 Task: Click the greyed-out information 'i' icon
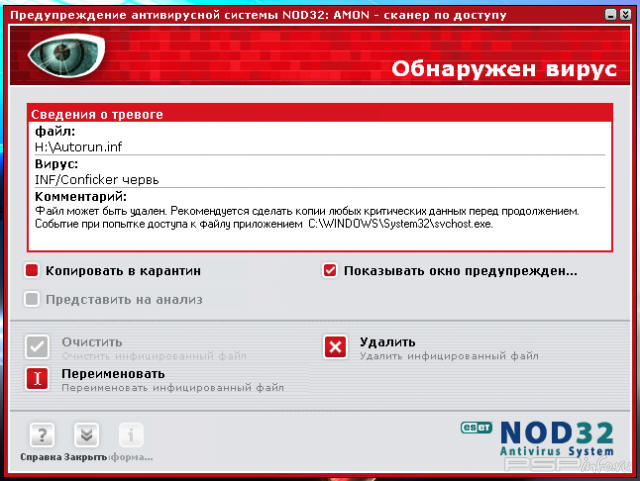[131, 436]
